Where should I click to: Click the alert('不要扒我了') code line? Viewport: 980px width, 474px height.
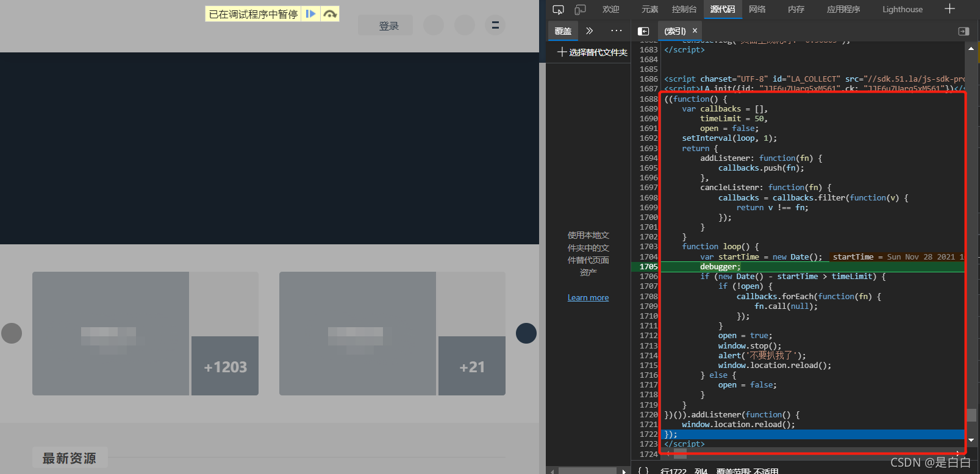(762, 355)
